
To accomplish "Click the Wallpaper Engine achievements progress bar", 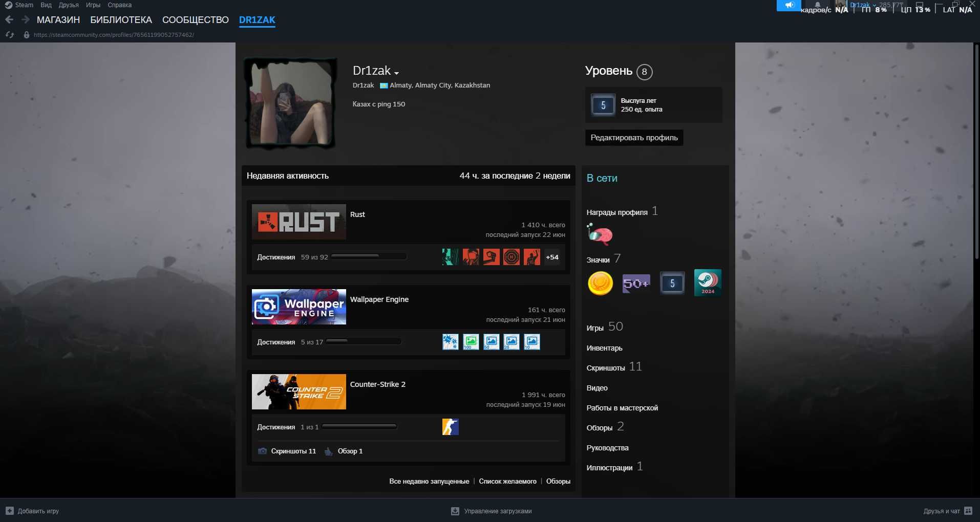I will (364, 341).
